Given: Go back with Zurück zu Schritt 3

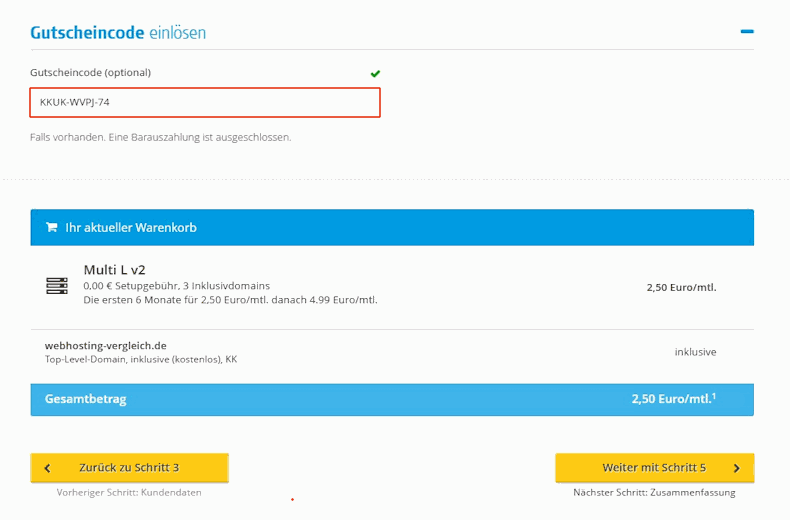Looking at the screenshot, I should point(129,468).
